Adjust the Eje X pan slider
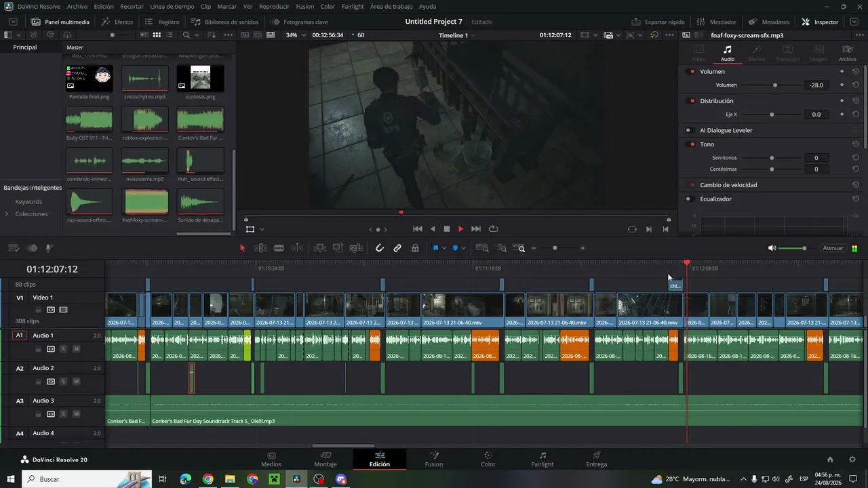Viewport: 868px width, 488px height. coord(771,115)
